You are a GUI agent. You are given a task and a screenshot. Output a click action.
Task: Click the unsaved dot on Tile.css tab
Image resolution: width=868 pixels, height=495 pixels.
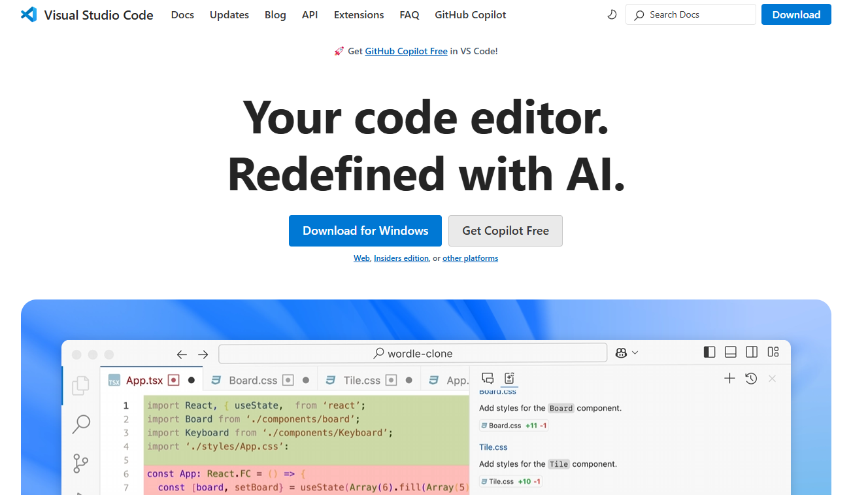point(409,380)
